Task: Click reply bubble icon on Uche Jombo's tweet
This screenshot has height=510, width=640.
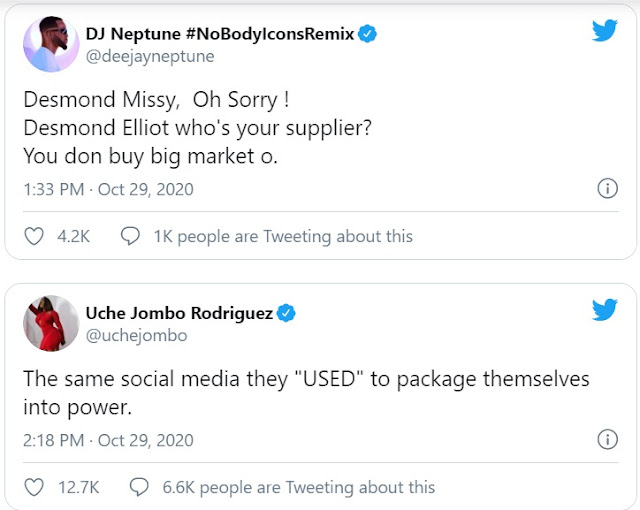Action: click(139, 487)
